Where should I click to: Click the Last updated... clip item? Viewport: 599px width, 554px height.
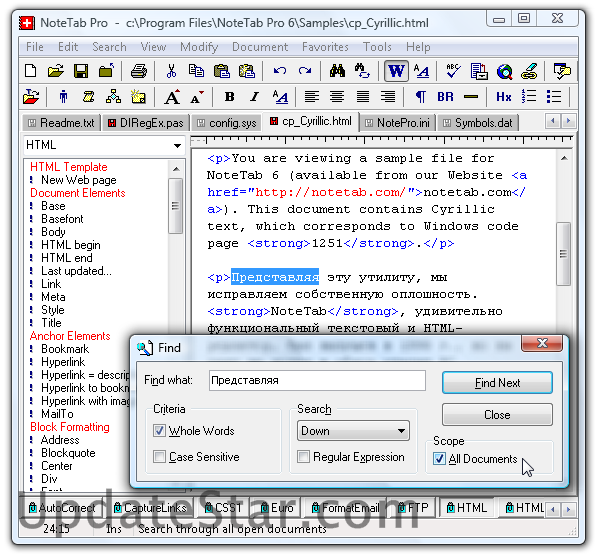76,271
